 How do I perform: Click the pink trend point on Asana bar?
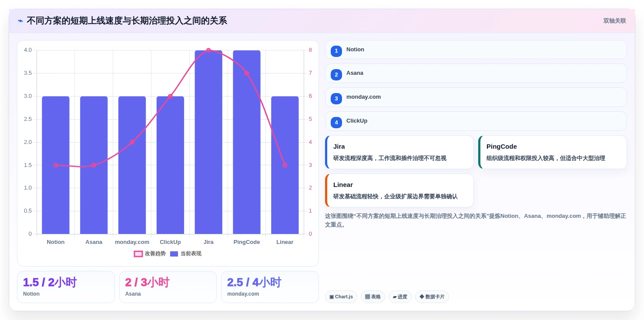94,165
